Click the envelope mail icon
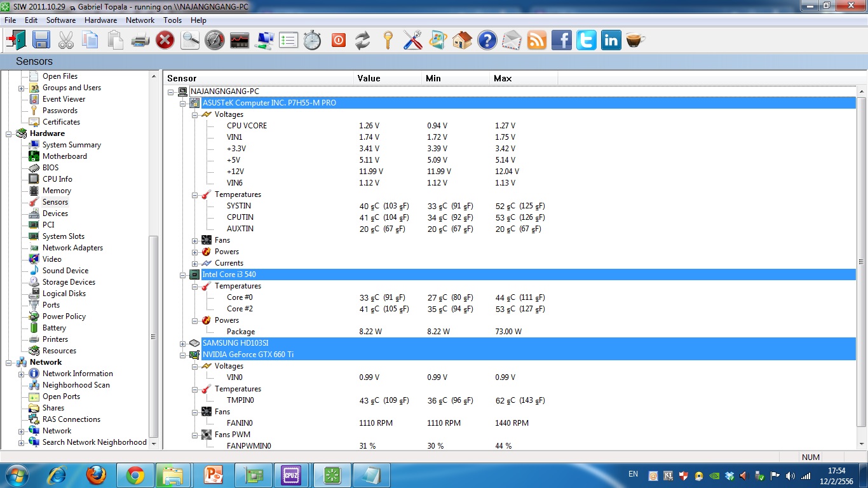 (512, 41)
